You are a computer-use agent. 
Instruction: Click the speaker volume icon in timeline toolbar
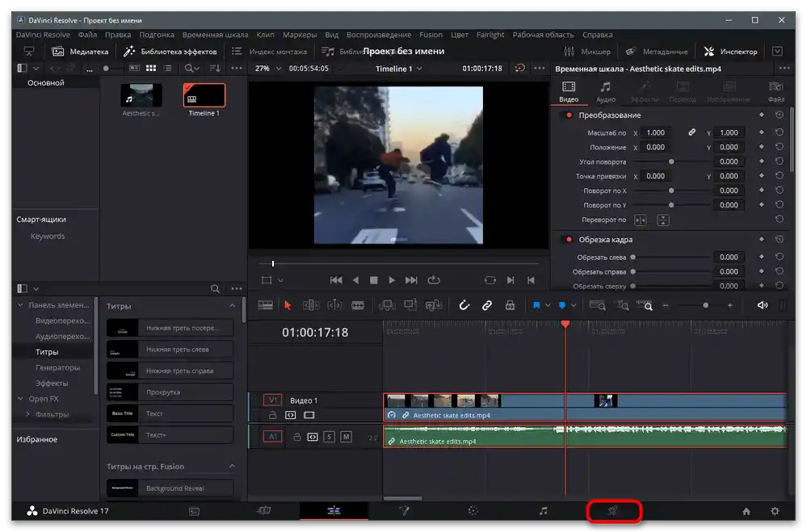[763, 305]
